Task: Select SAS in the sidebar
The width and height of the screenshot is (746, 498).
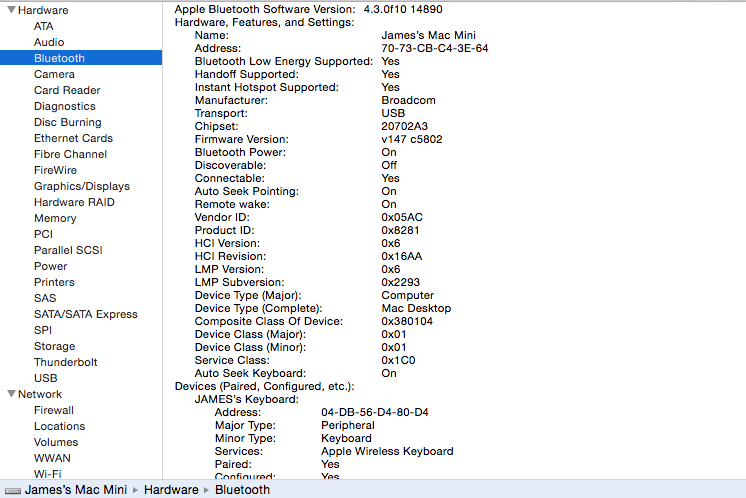Action: coord(45,298)
